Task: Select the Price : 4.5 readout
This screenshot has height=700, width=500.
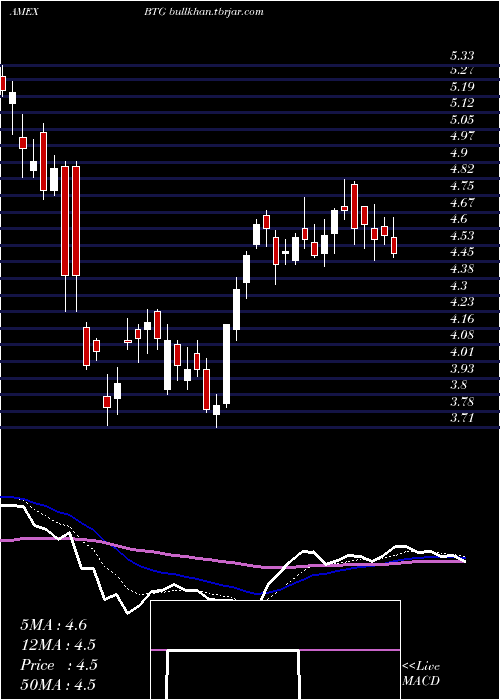Action: pyautogui.click(x=59, y=665)
